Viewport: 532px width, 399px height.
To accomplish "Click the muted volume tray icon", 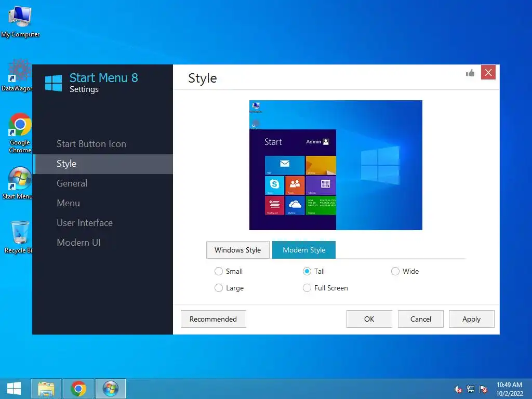I will pyautogui.click(x=458, y=389).
